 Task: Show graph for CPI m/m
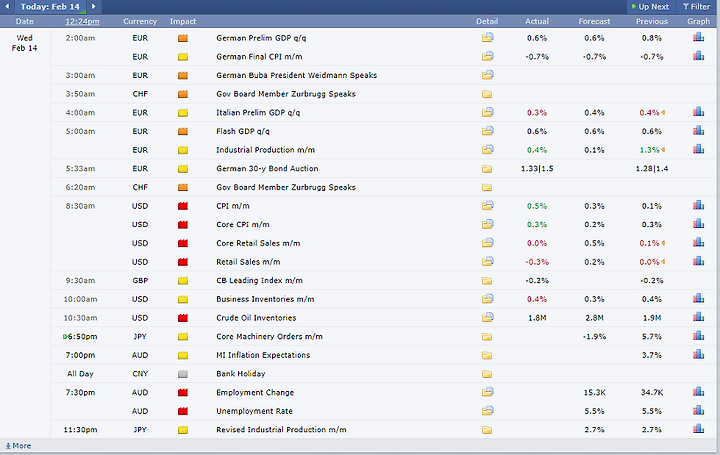[698, 205]
